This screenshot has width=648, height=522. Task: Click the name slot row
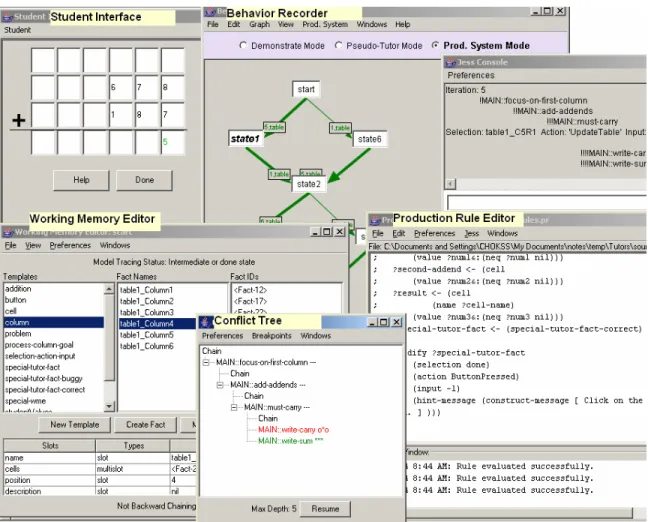click(100, 458)
